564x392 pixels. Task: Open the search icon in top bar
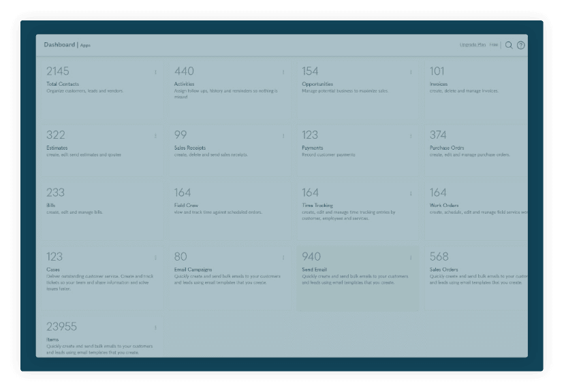tap(507, 44)
